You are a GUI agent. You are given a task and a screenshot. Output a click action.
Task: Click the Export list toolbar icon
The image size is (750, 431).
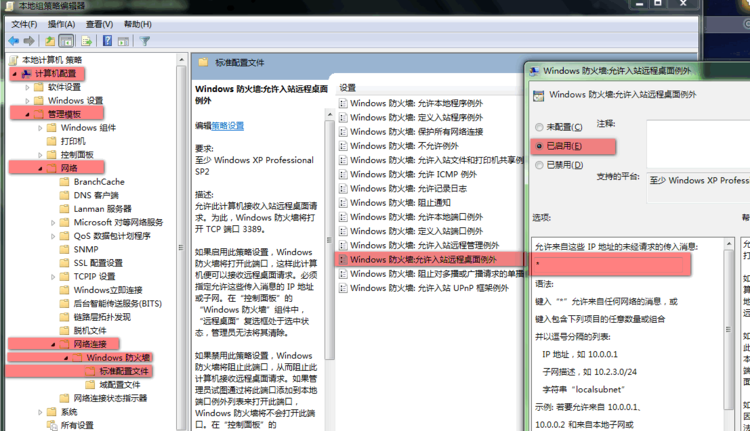point(89,41)
